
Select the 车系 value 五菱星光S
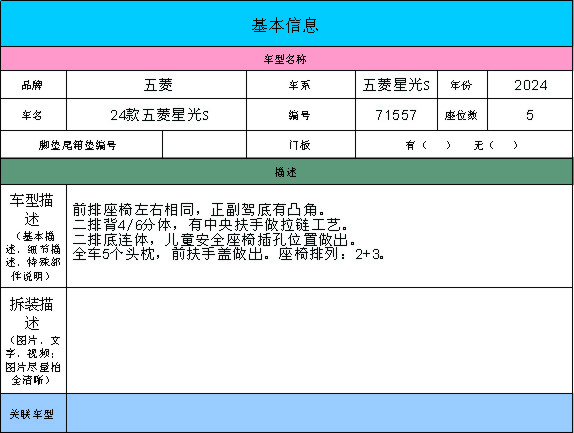[396, 85]
